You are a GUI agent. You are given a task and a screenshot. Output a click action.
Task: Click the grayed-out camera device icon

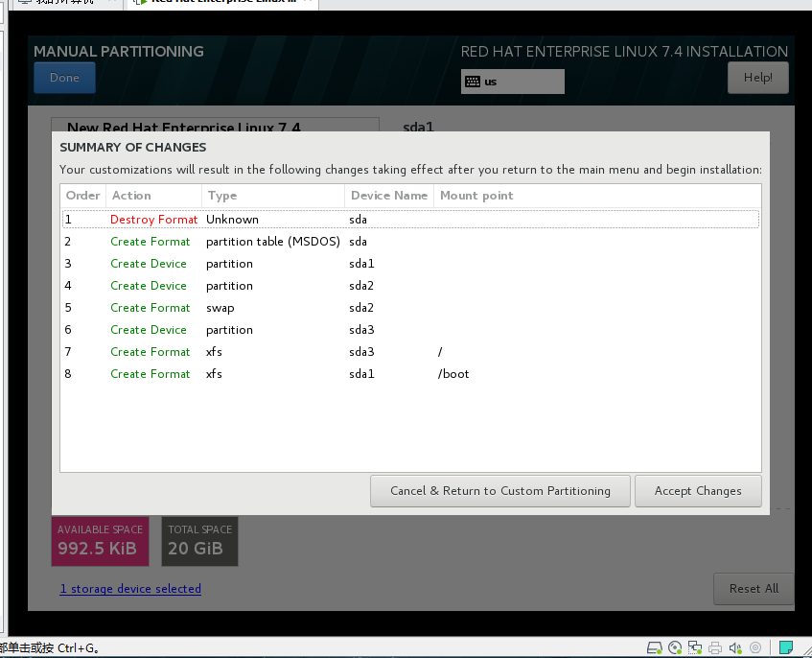(755, 647)
